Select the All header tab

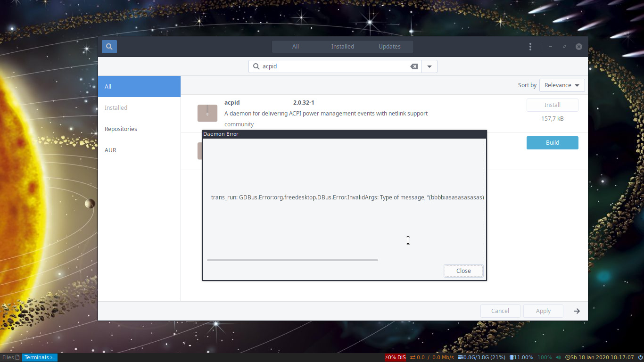pyautogui.click(x=296, y=47)
